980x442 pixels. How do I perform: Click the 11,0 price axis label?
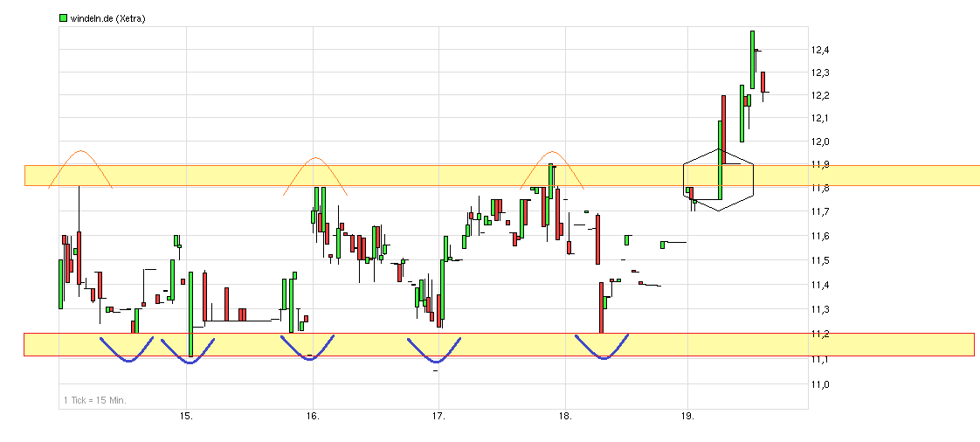pos(820,385)
